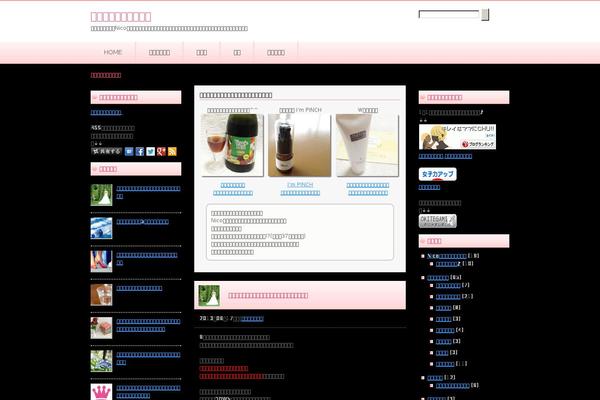Click the search submit button
This screenshot has height=400, width=600.
[x=485, y=15]
